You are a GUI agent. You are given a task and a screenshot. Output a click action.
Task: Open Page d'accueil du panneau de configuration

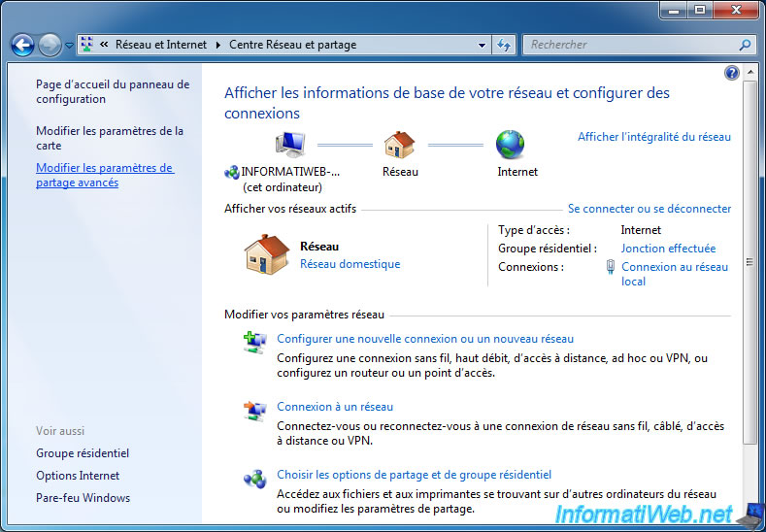(x=113, y=92)
